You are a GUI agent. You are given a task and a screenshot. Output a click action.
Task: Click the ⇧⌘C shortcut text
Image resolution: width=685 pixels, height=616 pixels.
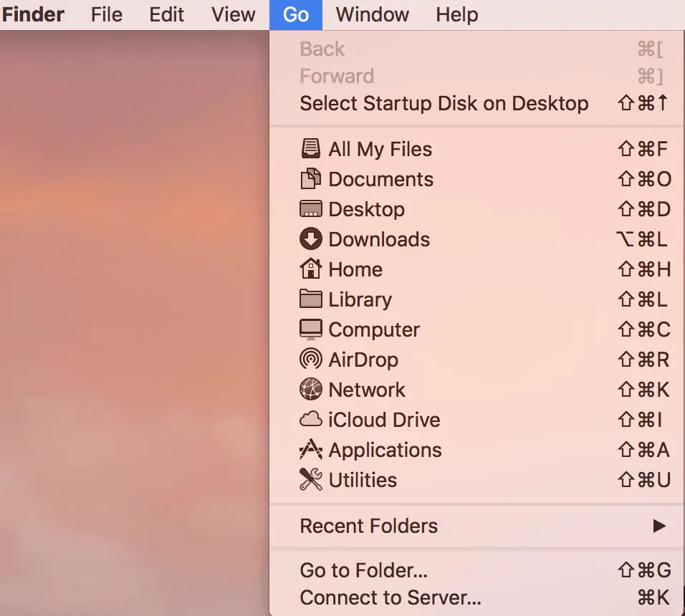click(644, 329)
